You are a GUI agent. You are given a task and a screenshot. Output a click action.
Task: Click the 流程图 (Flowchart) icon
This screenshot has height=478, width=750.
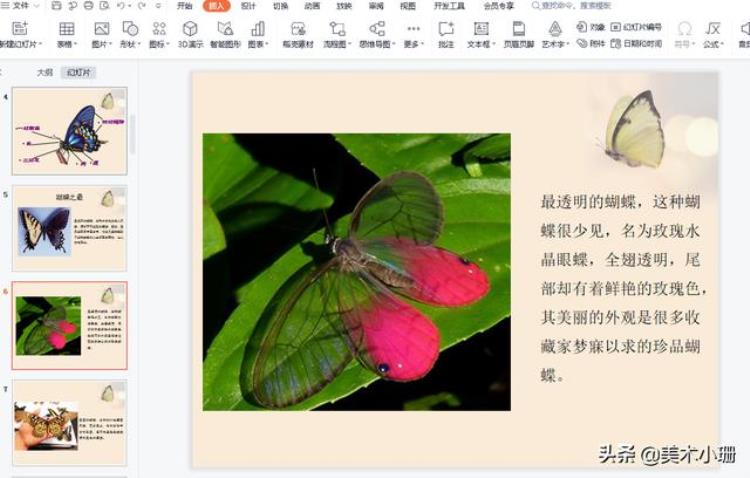(337, 28)
